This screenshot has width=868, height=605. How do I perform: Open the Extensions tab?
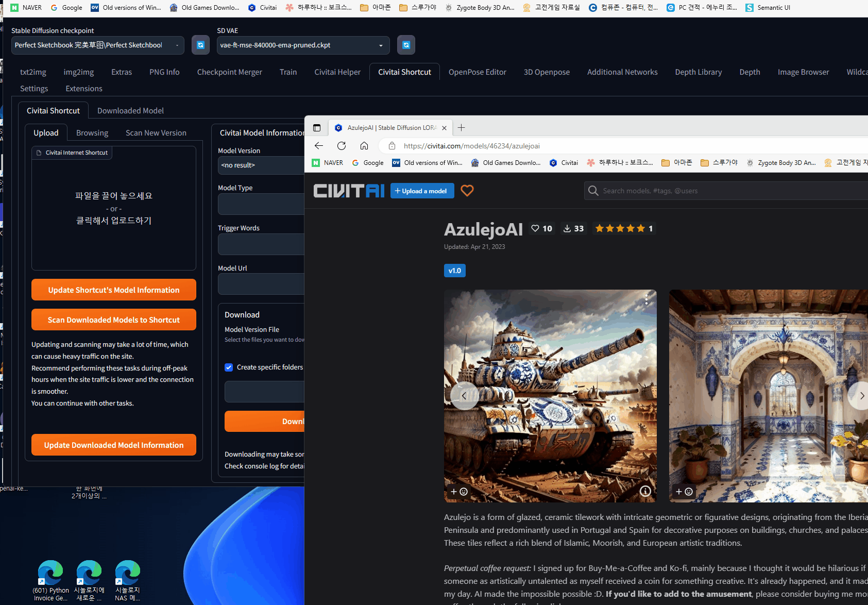point(84,89)
